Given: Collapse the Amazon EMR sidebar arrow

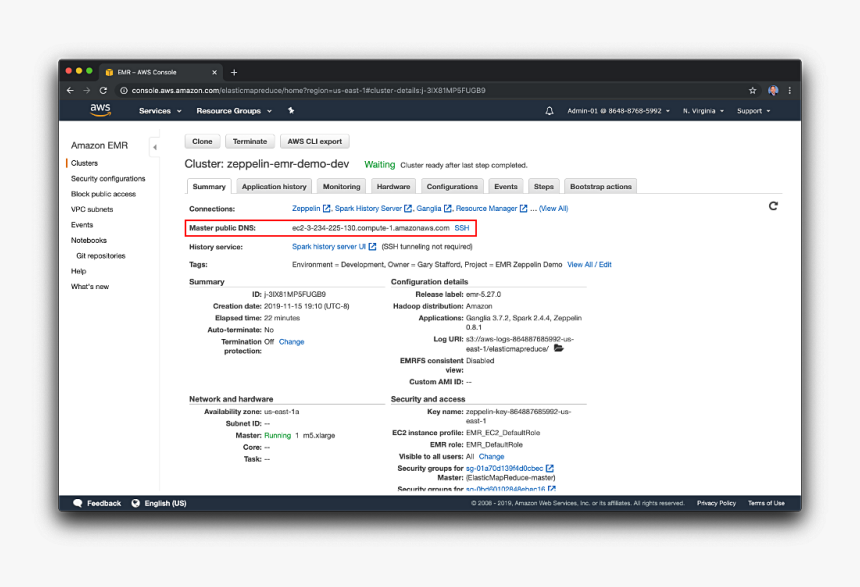Looking at the screenshot, I should pyautogui.click(x=155, y=147).
